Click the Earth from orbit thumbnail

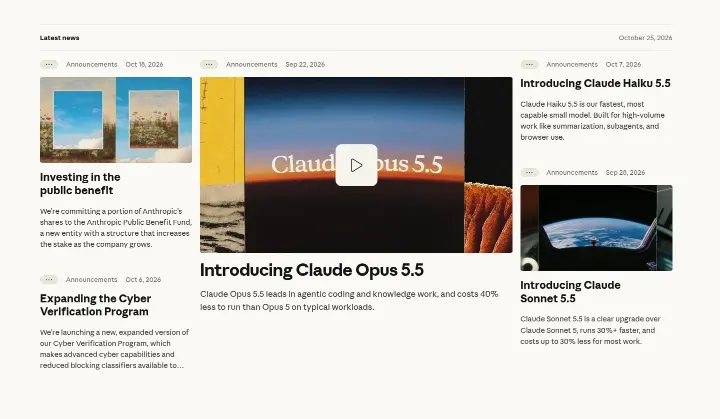596,228
